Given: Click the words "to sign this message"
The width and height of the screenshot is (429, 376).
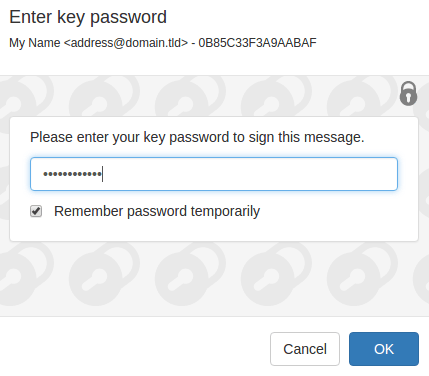Looking at the screenshot, I should coord(299,137).
